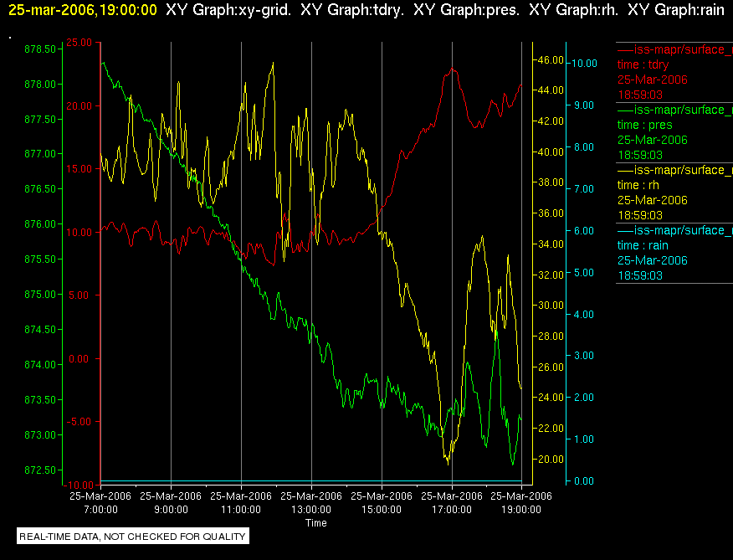Click the yellow timestamp 25-mar-2006,19:00:00 in the title
The width and height of the screenshot is (733, 560).
(83, 10)
